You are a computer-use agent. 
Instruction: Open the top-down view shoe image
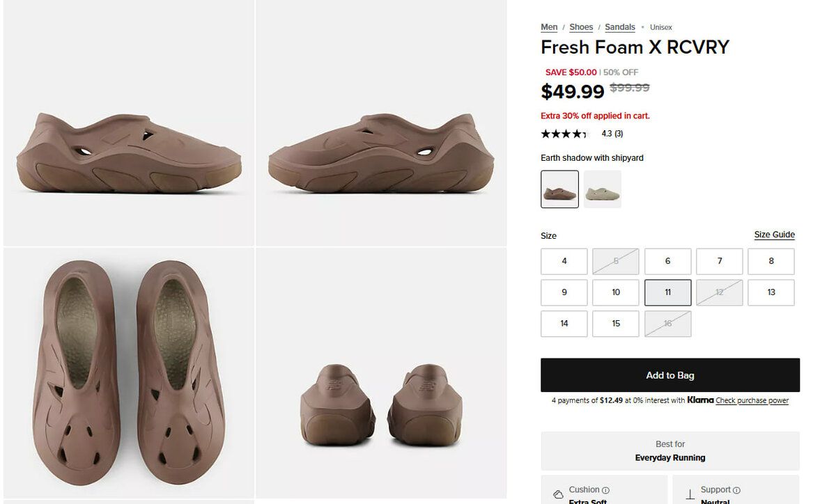coord(129,372)
